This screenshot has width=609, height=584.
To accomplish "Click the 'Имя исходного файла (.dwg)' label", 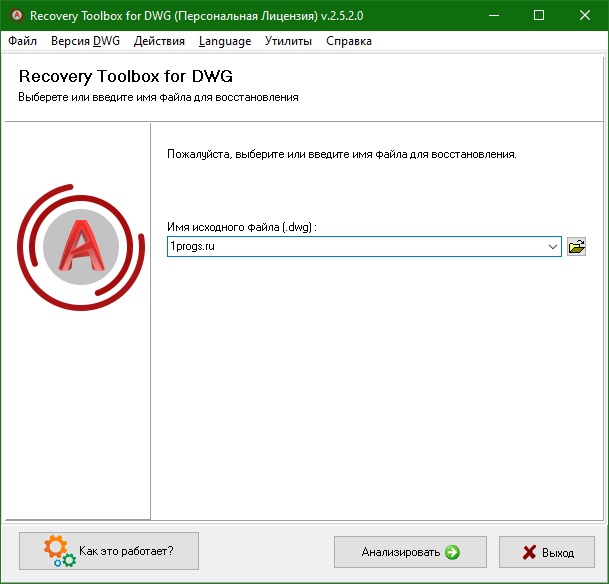I will [x=242, y=227].
